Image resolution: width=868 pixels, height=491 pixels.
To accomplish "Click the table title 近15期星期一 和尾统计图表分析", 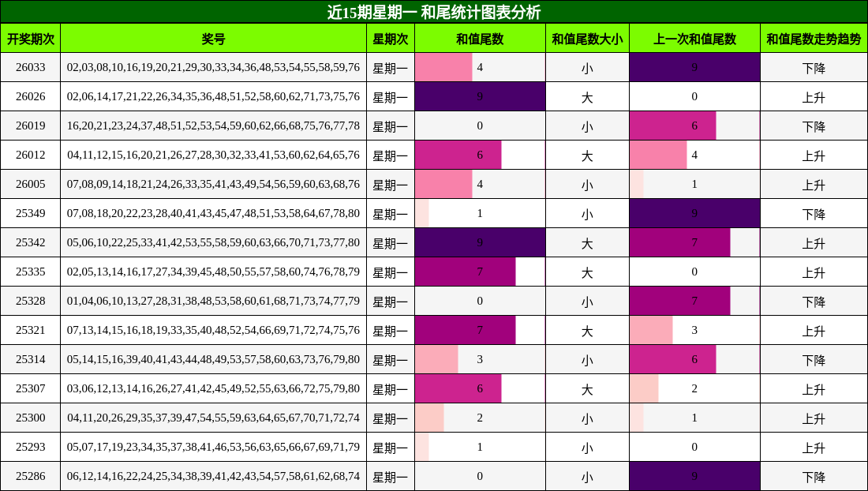I will click(x=434, y=12).
